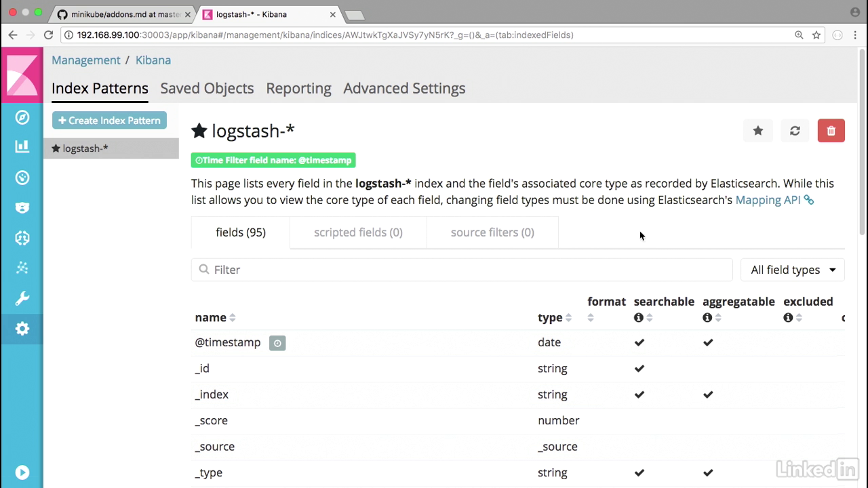Click the zoom magnifier icon in the address bar
868x488 pixels.
(799, 35)
